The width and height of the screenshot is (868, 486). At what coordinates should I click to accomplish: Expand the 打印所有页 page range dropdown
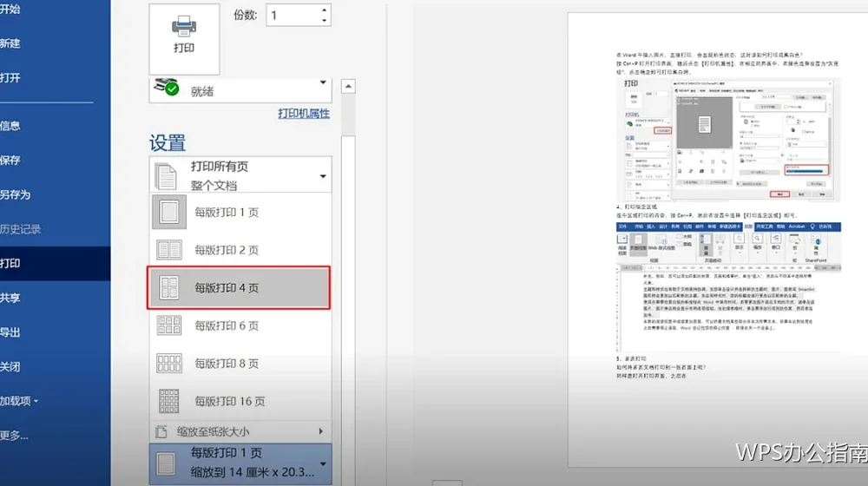[x=240, y=175]
